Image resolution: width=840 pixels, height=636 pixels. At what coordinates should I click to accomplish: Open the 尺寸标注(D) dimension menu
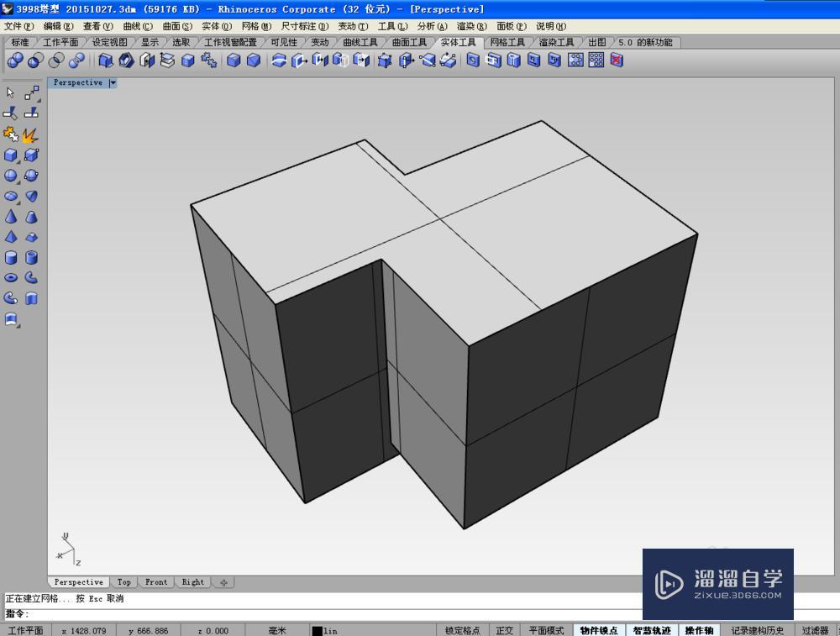coord(305,26)
